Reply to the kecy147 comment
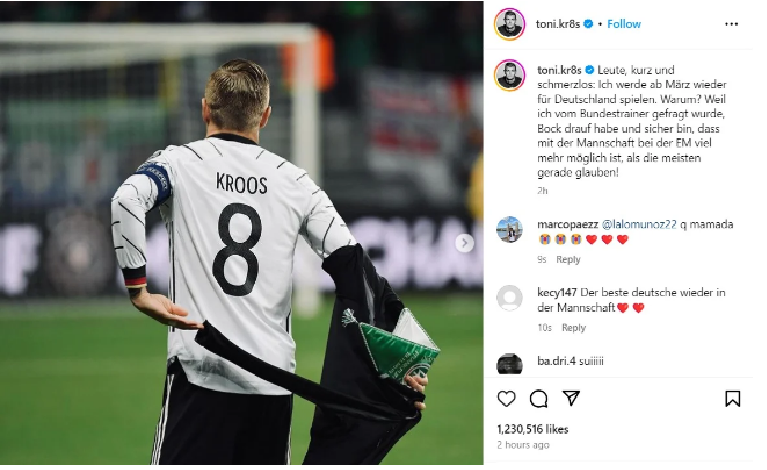Viewport: 767px width, 470px height. click(574, 328)
